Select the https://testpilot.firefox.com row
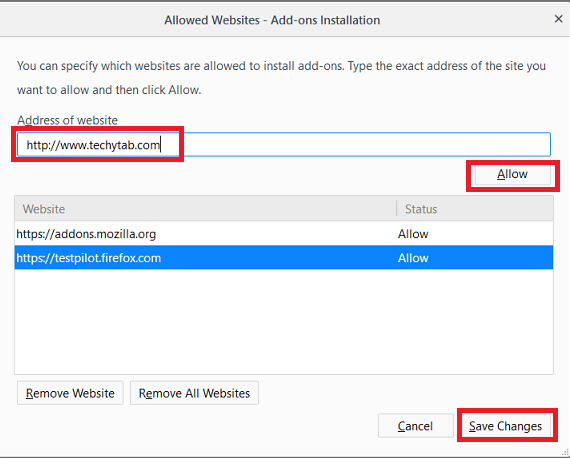570x458 pixels. tap(284, 258)
